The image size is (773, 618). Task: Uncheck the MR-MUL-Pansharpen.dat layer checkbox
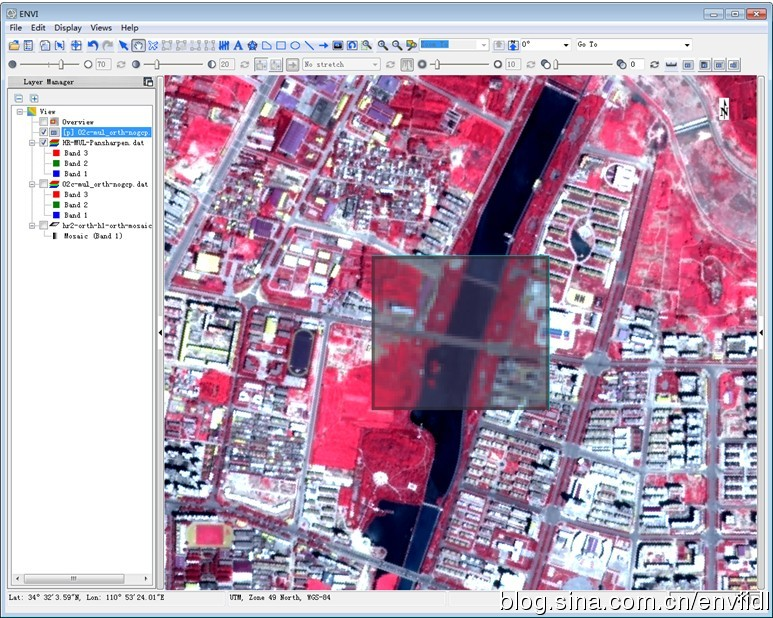coord(43,143)
